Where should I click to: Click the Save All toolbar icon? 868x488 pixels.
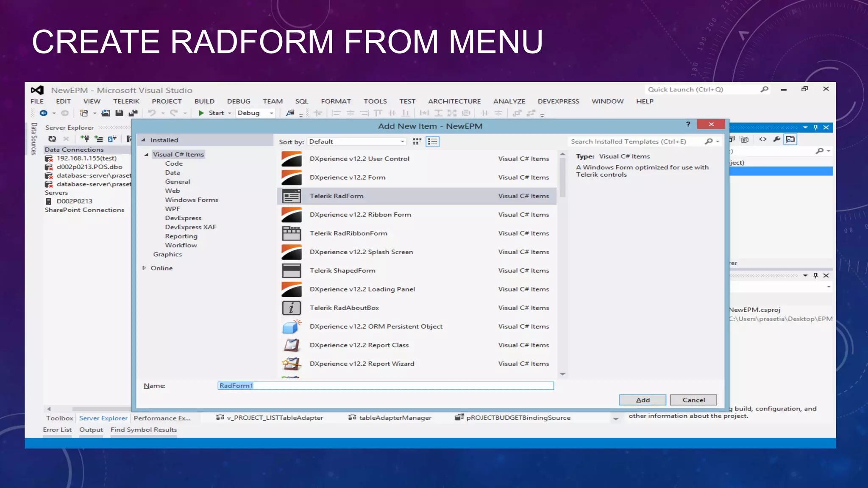pos(133,113)
